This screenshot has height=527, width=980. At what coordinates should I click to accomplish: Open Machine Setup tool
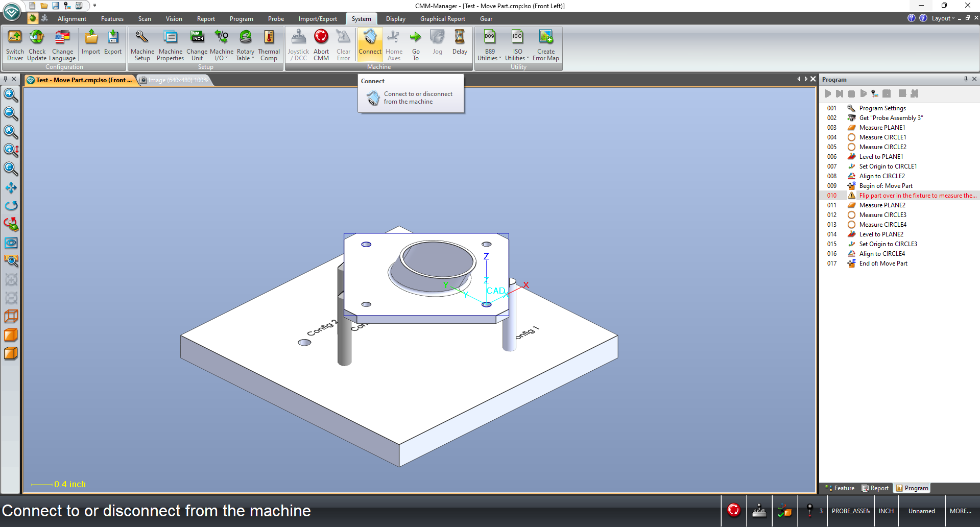(142, 45)
